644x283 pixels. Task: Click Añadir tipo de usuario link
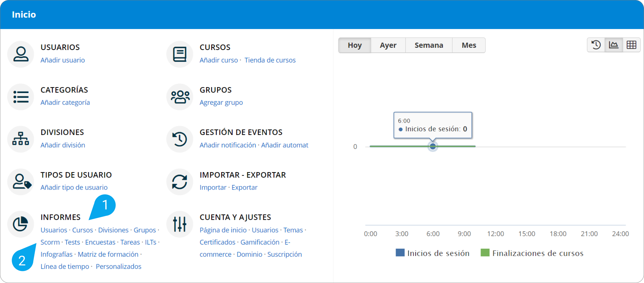point(74,187)
